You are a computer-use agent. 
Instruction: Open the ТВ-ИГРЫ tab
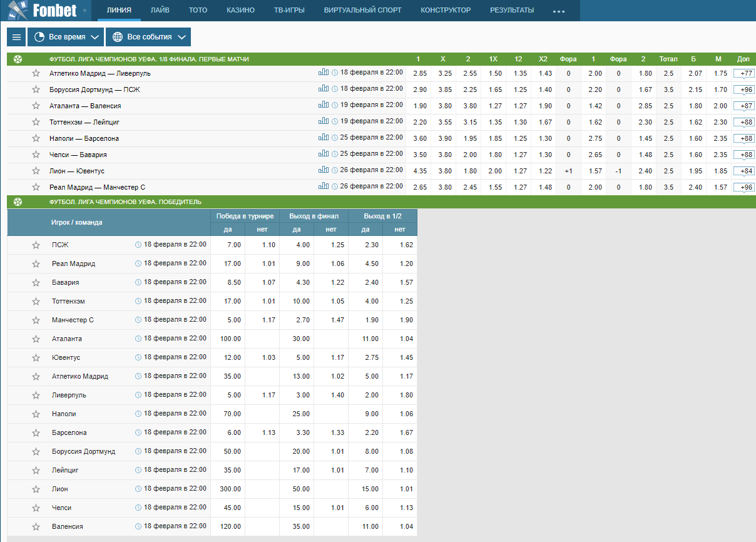pos(289,10)
